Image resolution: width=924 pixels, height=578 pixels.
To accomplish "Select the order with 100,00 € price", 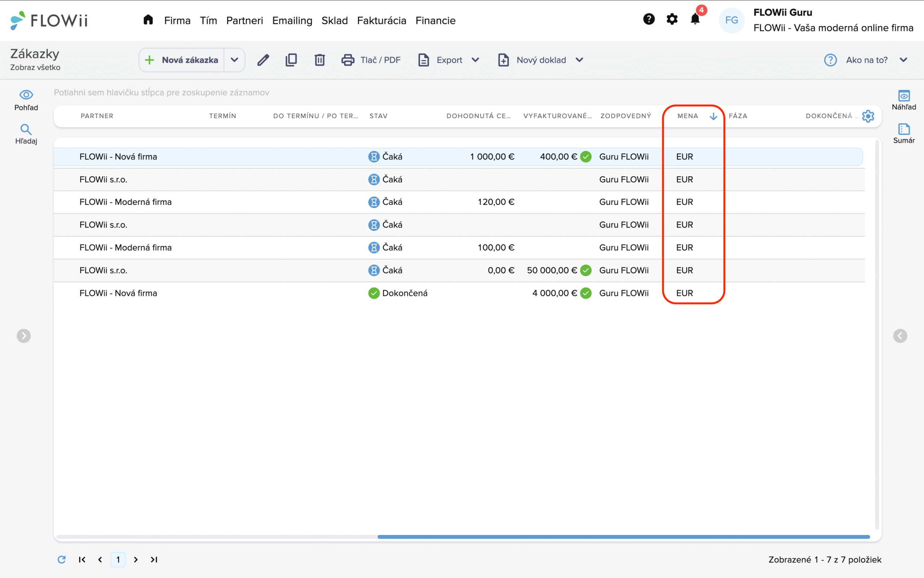I will click(x=459, y=247).
